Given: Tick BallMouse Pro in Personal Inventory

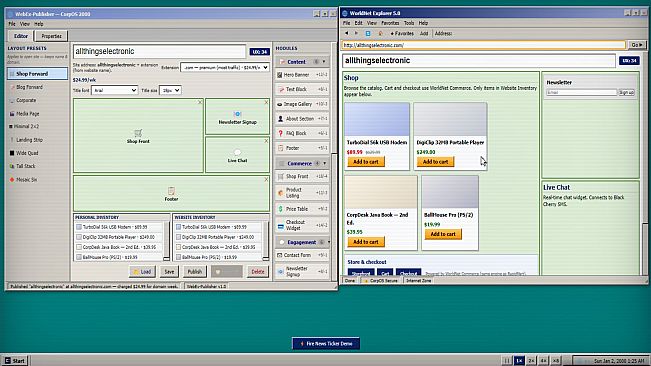Looking at the screenshot, I should [x=79, y=257].
